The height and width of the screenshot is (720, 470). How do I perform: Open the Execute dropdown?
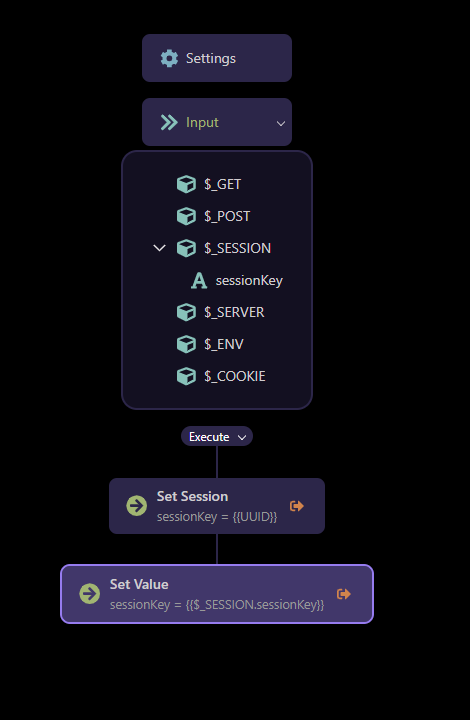click(217, 437)
